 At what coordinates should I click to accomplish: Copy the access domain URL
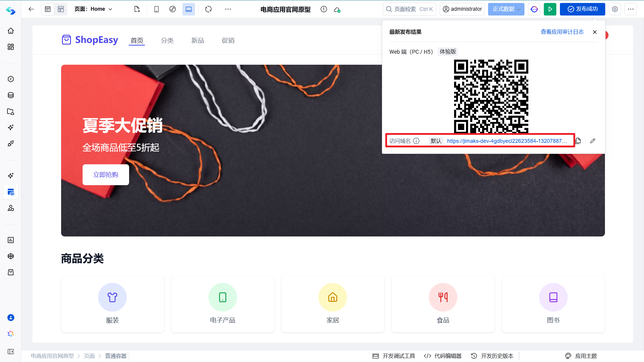578,141
